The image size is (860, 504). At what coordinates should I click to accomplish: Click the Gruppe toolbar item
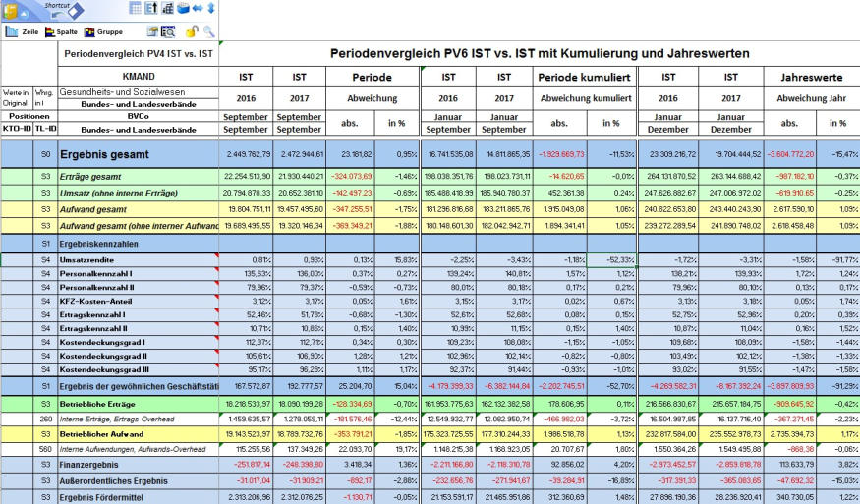click(103, 32)
